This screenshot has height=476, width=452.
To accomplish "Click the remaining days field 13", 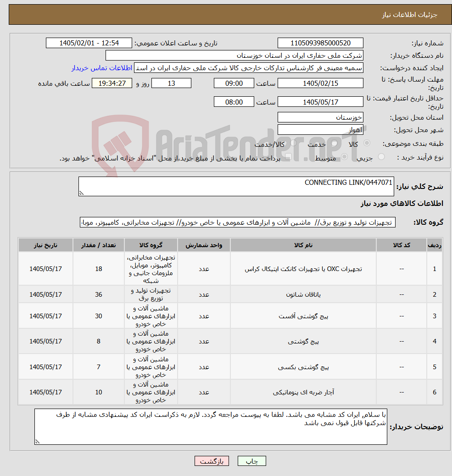I will point(171,83).
